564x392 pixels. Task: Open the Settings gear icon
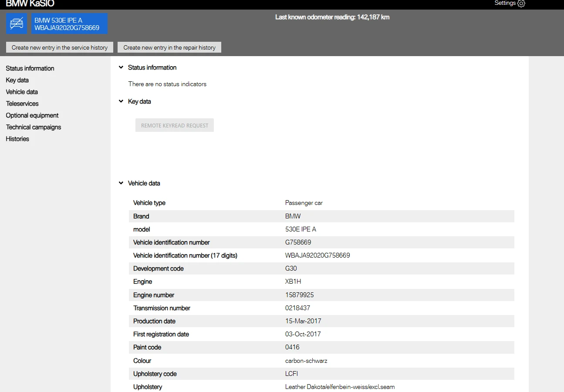(521, 3)
